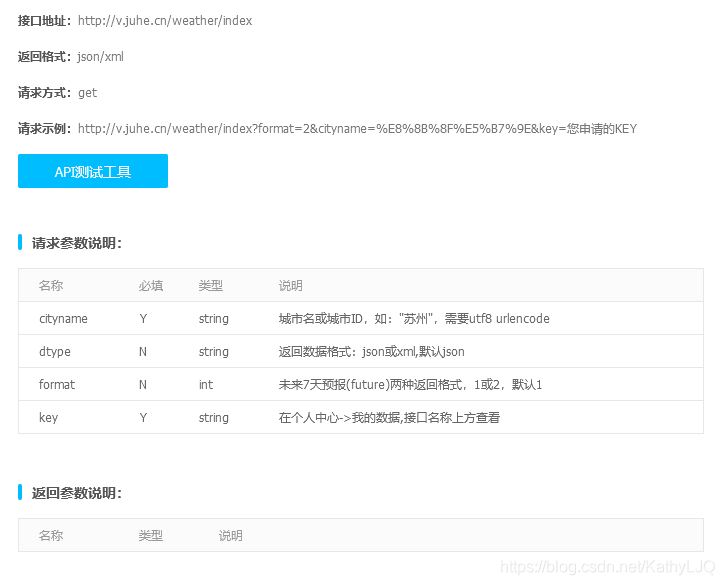
Task: Click the 说明 header in request parameters table
Action: click(x=290, y=286)
